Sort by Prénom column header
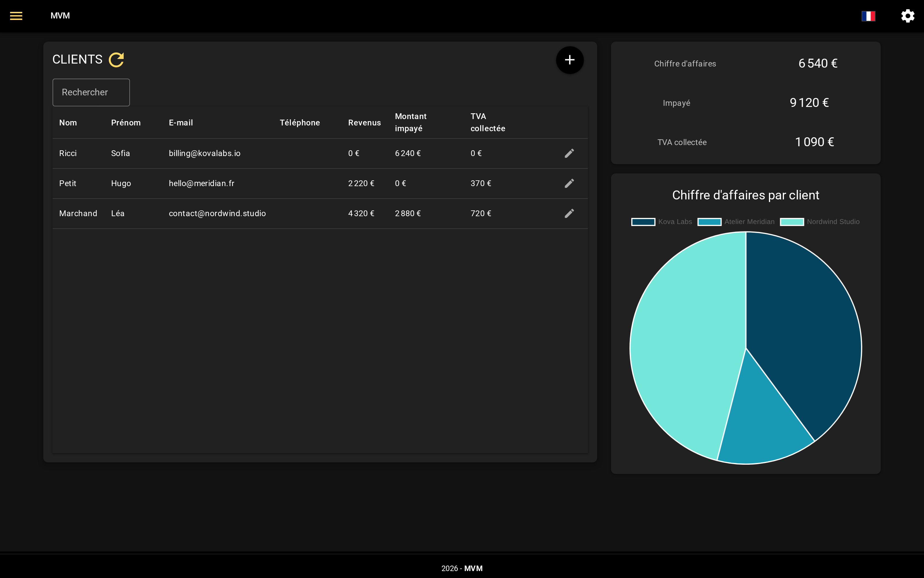Image resolution: width=924 pixels, height=578 pixels. click(x=126, y=123)
